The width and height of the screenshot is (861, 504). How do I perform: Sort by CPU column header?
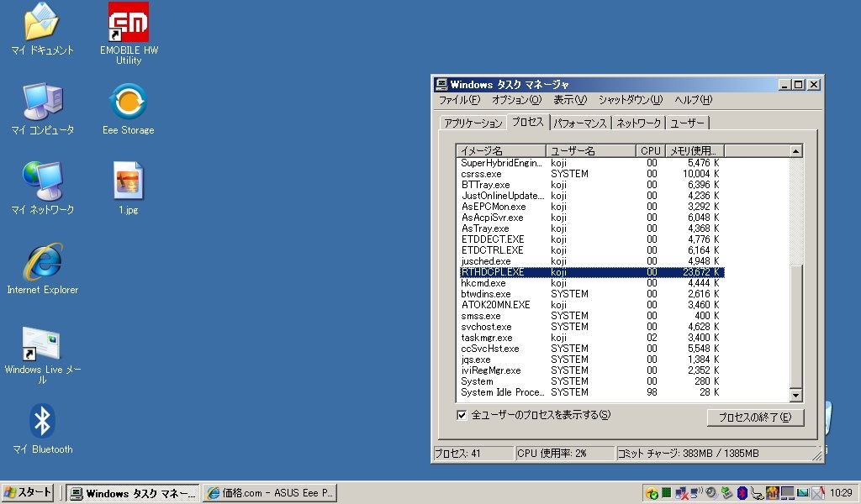tap(651, 151)
